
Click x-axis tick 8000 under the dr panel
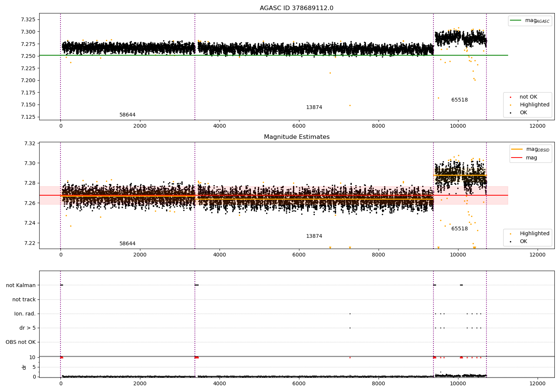379,383
